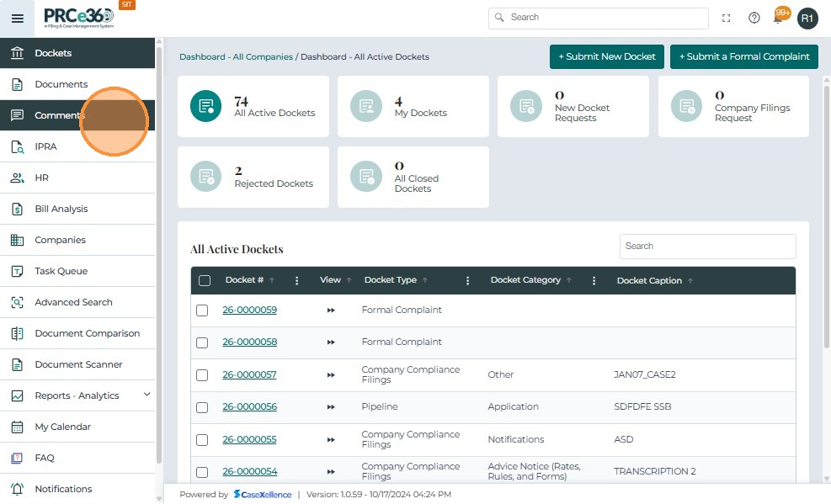Check the select-all header checkbox
Viewport: 831px width, 504px height.
pos(205,281)
